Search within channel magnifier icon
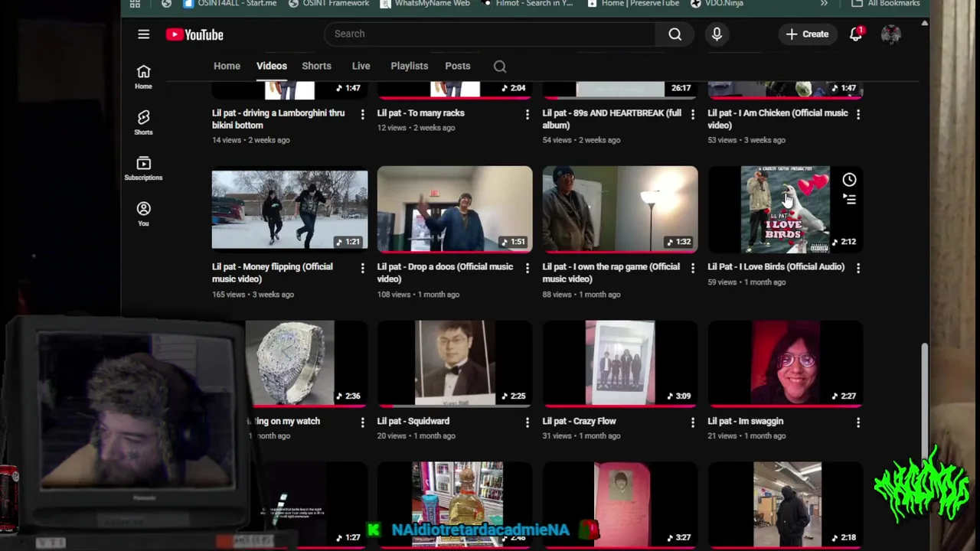 pyautogui.click(x=500, y=67)
